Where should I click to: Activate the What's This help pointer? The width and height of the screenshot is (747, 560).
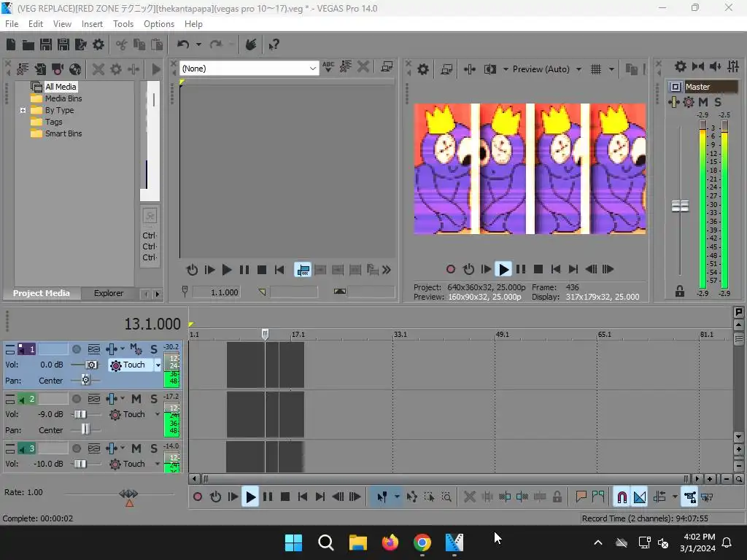click(274, 44)
